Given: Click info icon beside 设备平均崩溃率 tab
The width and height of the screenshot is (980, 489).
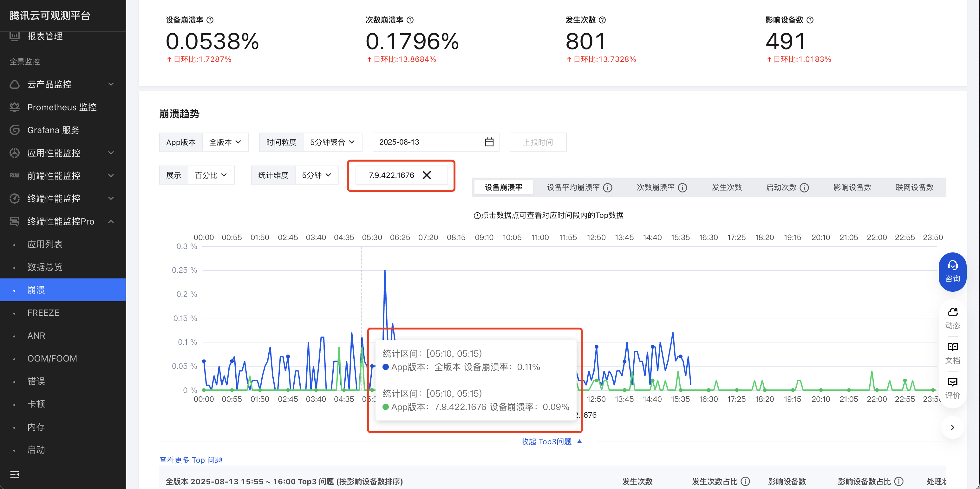Looking at the screenshot, I should click(608, 188).
